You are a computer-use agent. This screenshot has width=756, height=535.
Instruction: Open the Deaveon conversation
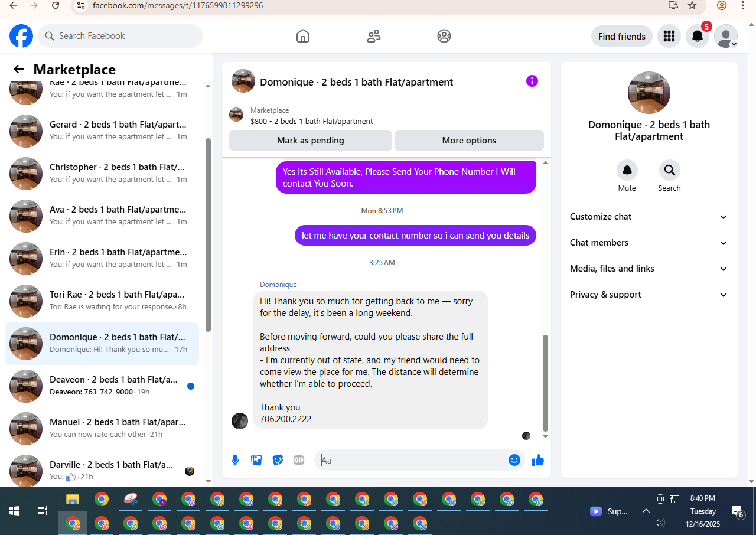[102, 386]
